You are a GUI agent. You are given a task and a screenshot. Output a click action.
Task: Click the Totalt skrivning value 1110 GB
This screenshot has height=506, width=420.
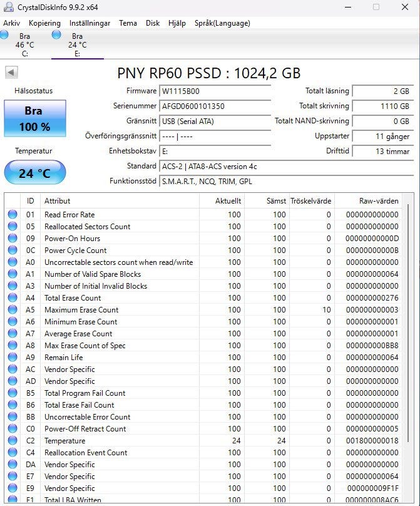coord(382,106)
